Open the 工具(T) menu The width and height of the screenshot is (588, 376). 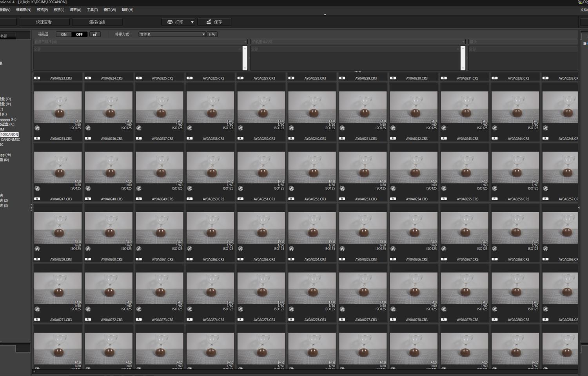92,10
